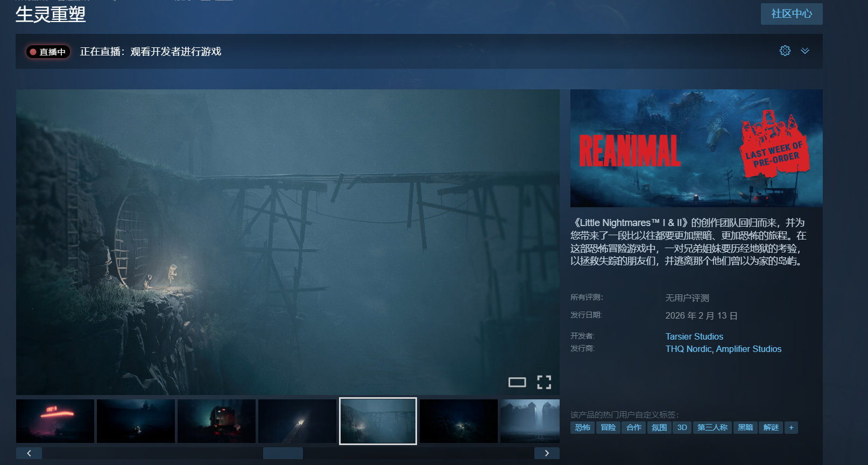
Task: Select the thumbnail with the flashlight beam
Action: click(x=297, y=421)
